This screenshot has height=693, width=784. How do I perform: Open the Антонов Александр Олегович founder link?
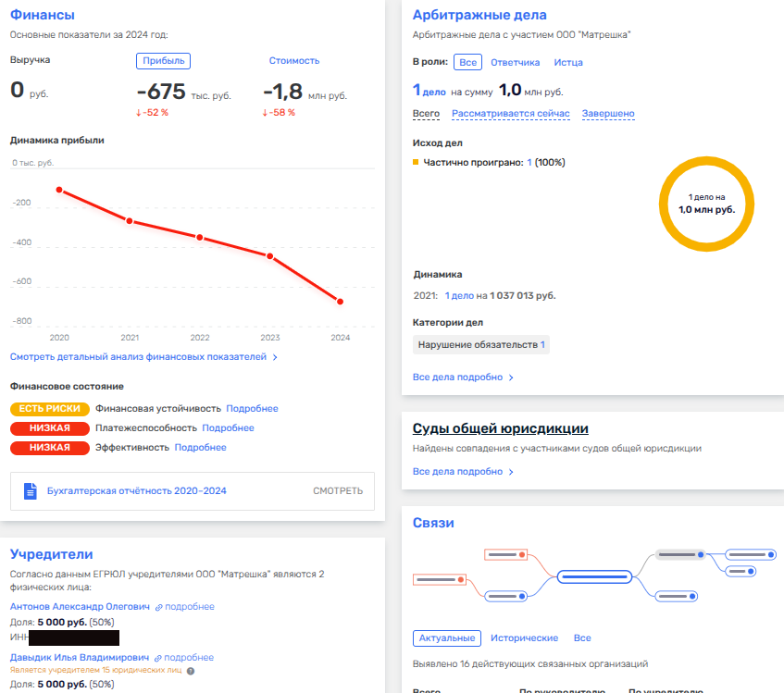80,607
